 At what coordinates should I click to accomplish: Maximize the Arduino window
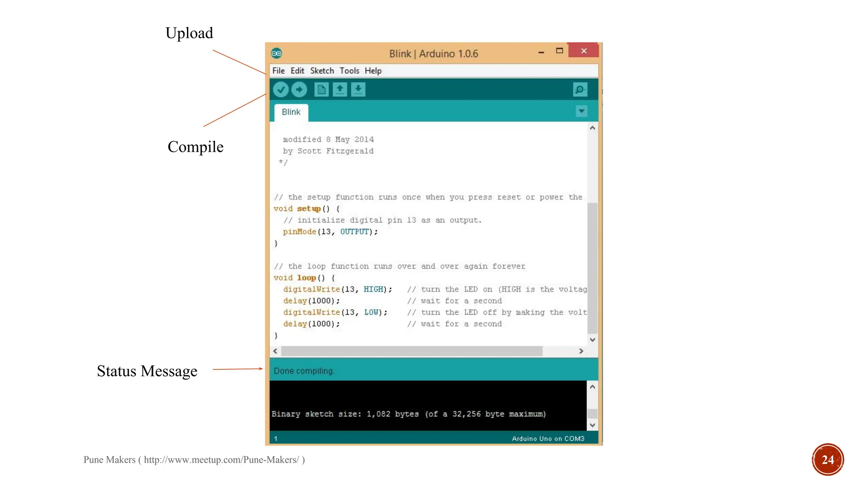click(559, 51)
